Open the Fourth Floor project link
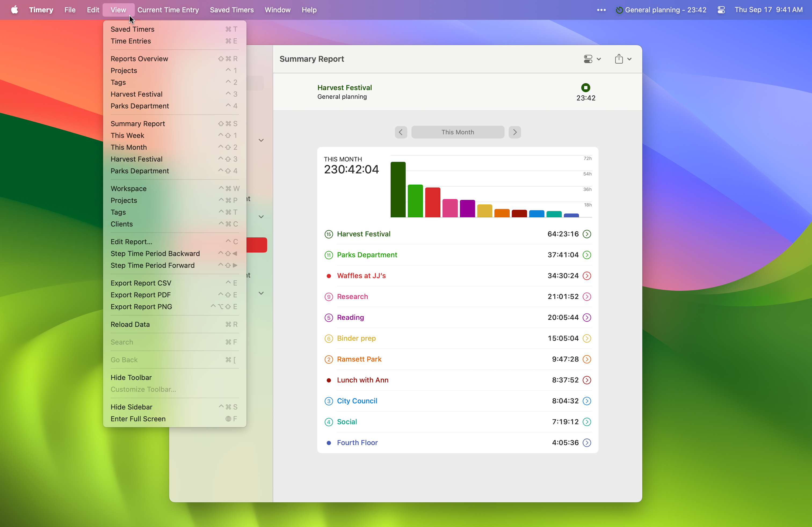 [x=357, y=443]
